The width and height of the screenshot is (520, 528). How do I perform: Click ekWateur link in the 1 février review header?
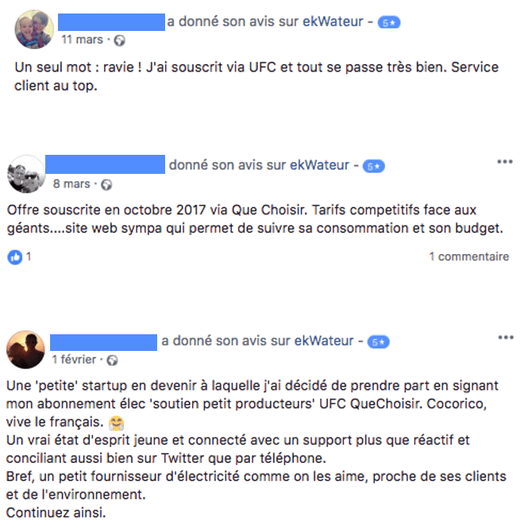[324, 341]
